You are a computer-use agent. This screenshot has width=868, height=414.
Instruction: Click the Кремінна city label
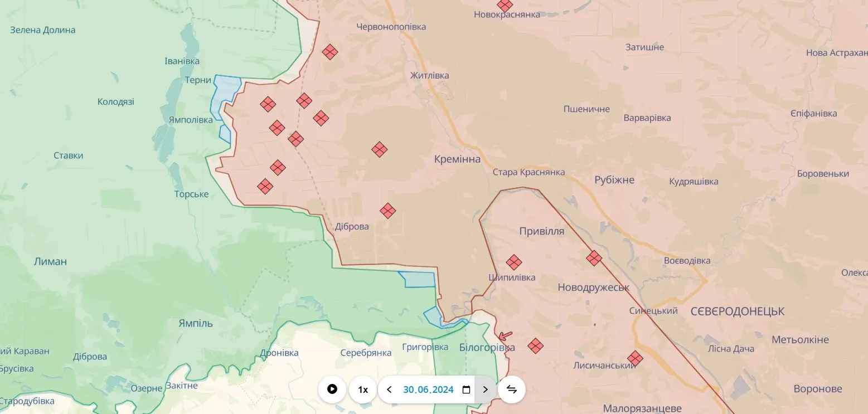click(457, 159)
